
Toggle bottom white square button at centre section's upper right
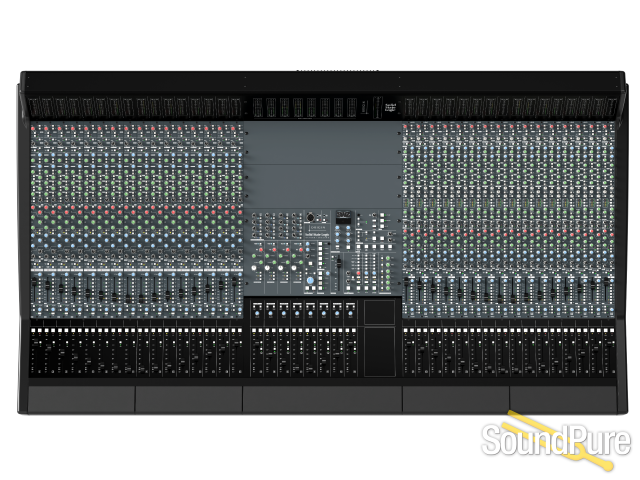(382, 226)
